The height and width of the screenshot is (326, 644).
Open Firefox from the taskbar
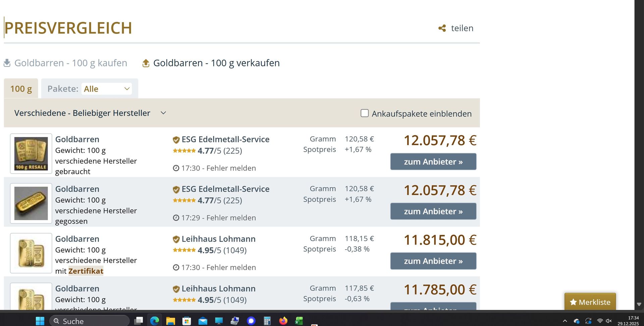[x=283, y=321]
